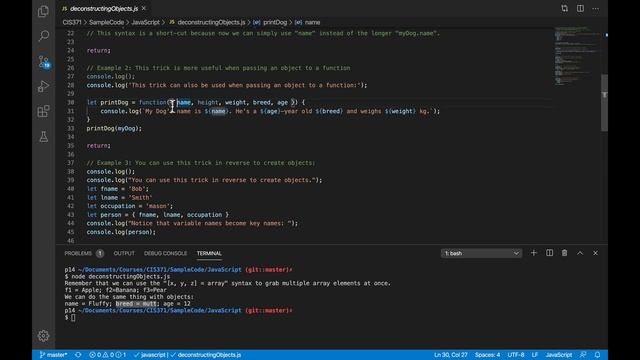Click the master branch in the status bar
The width and height of the screenshot is (640, 360).
coord(53,355)
